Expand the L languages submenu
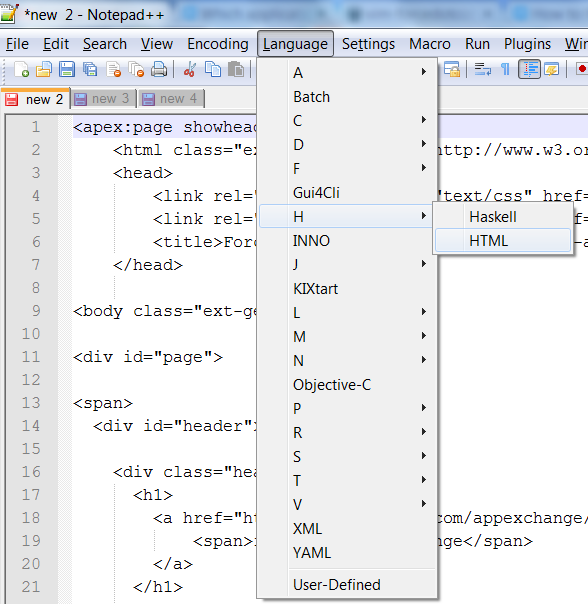Image resolution: width=588 pixels, height=604 pixels. 348,312
